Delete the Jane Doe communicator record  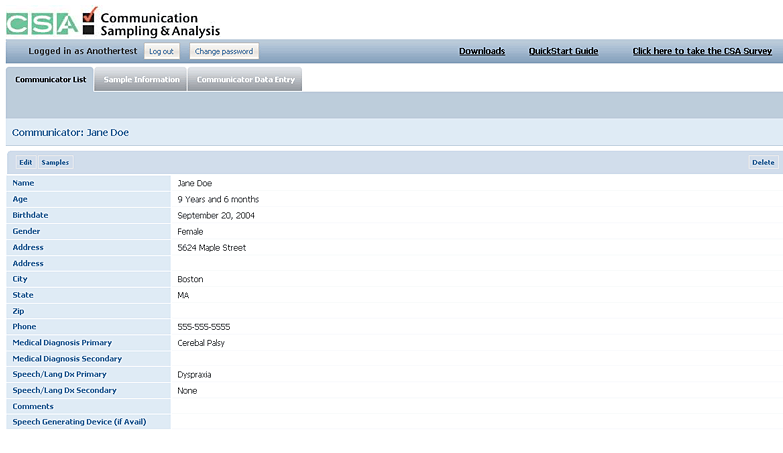(762, 162)
